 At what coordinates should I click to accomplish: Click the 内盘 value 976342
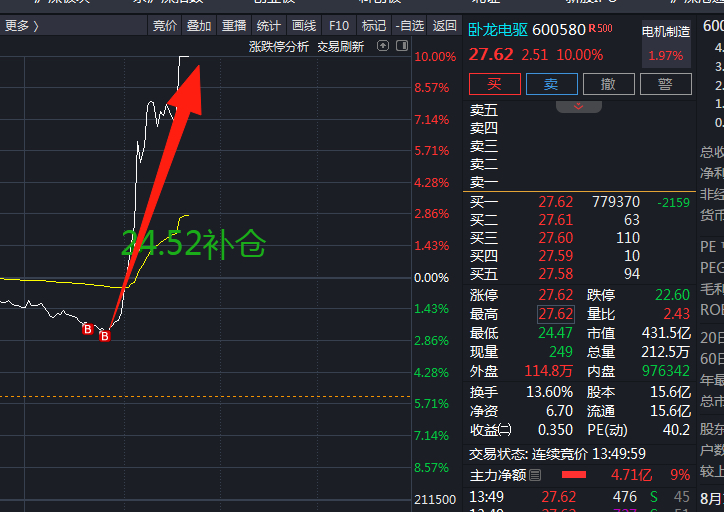(x=666, y=371)
